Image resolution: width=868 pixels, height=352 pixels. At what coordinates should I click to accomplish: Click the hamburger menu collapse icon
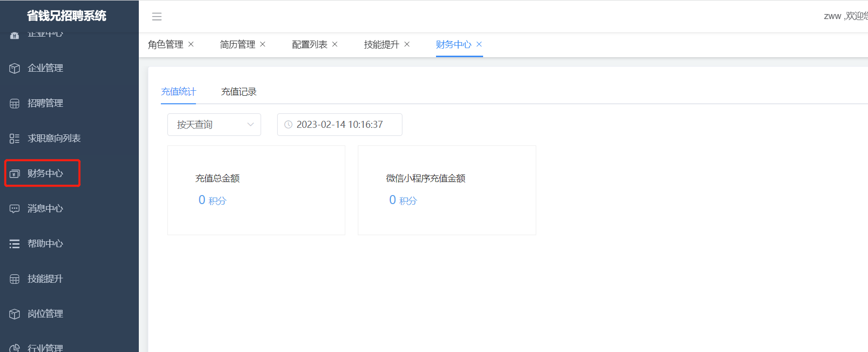[157, 17]
